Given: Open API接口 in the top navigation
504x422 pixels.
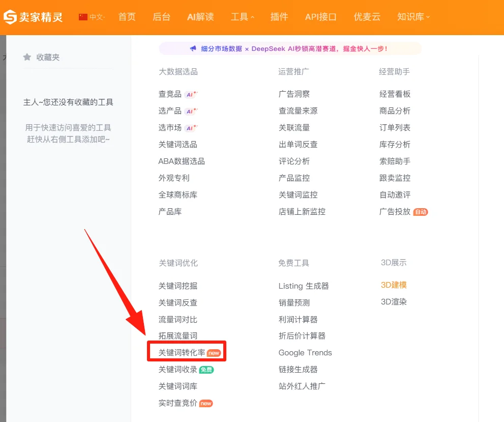Looking at the screenshot, I should [321, 17].
